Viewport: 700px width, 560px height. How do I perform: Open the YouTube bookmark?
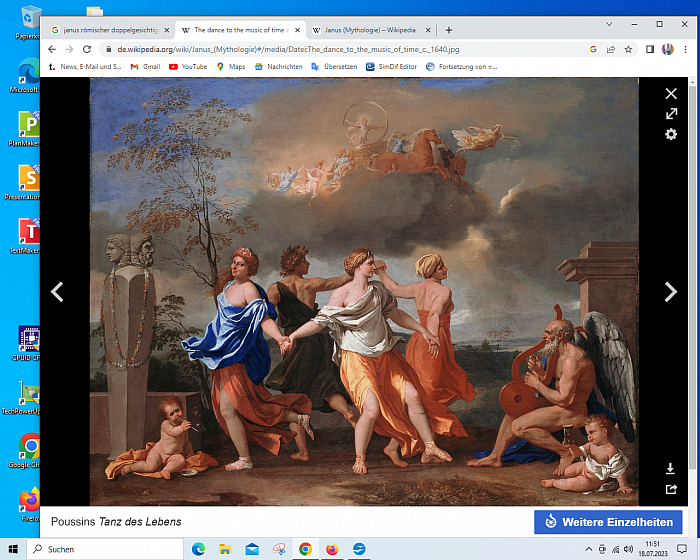[188, 67]
